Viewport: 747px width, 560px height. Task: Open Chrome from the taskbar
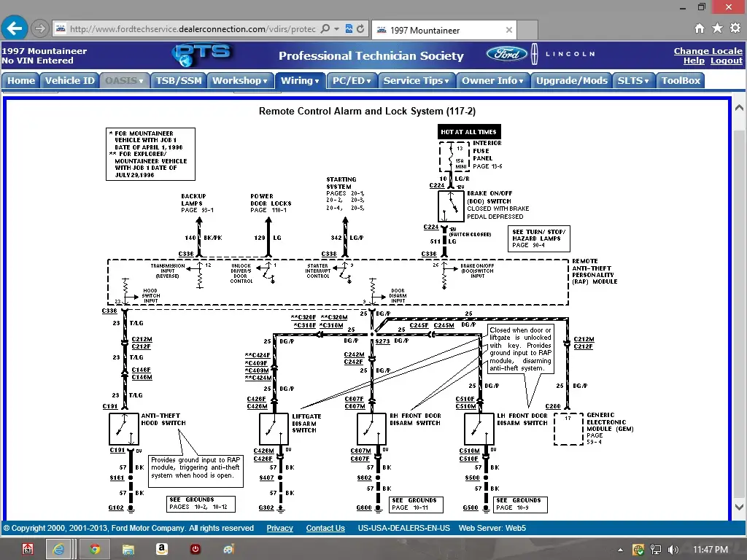click(95, 549)
